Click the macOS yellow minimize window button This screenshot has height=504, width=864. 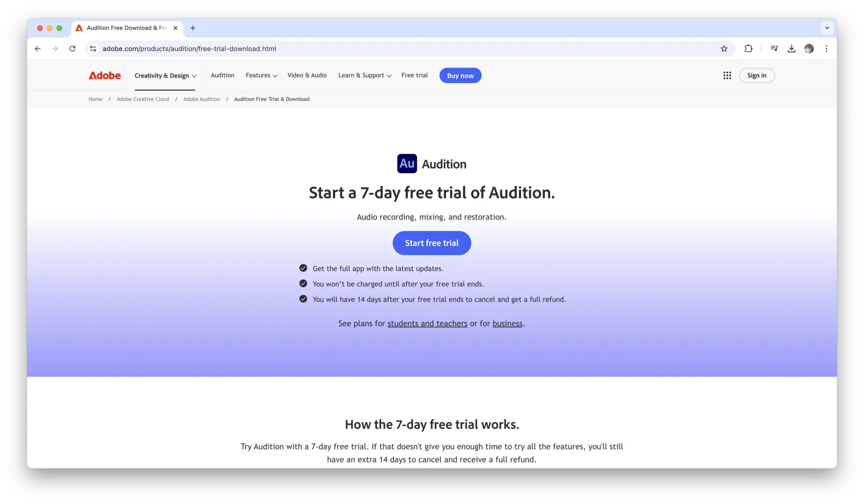50,28
